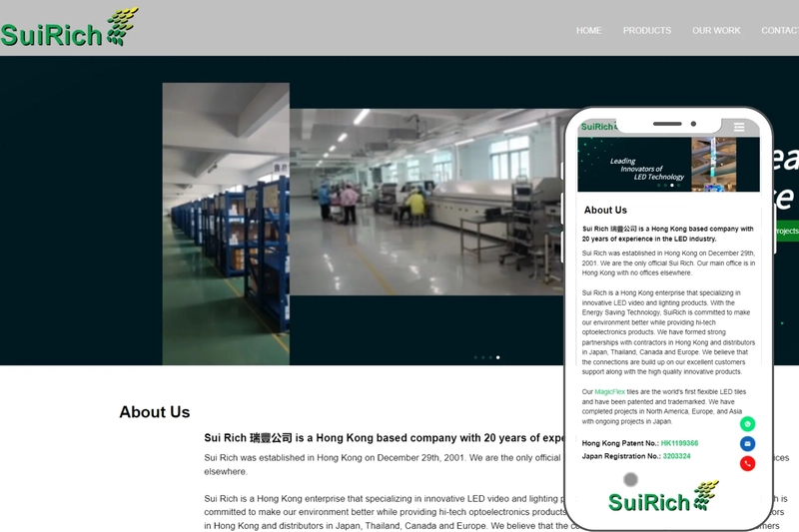799x532 pixels.
Task: Open the hamburger menu in the phone mockup
Action: [739, 127]
